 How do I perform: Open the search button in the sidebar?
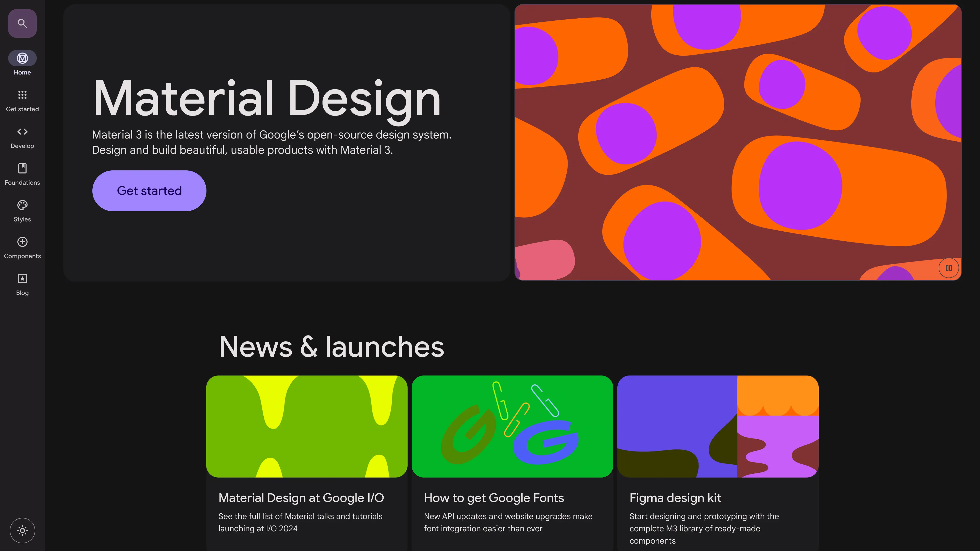(x=22, y=23)
